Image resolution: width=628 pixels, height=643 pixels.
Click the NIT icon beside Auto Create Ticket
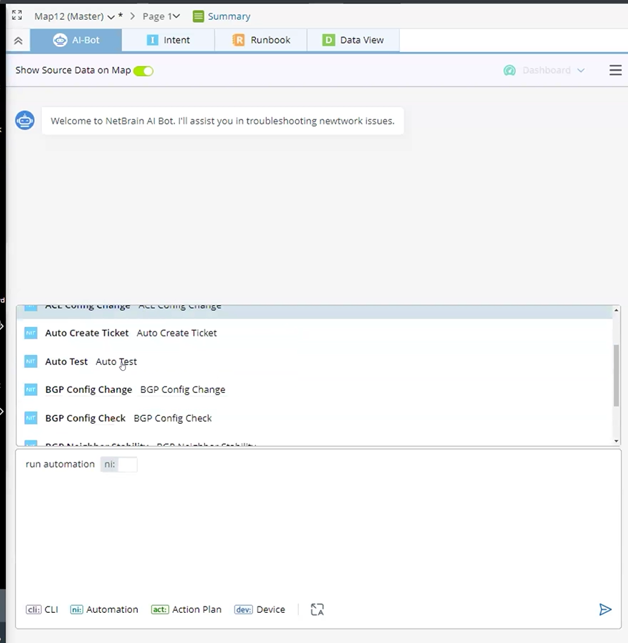[x=31, y=333]
